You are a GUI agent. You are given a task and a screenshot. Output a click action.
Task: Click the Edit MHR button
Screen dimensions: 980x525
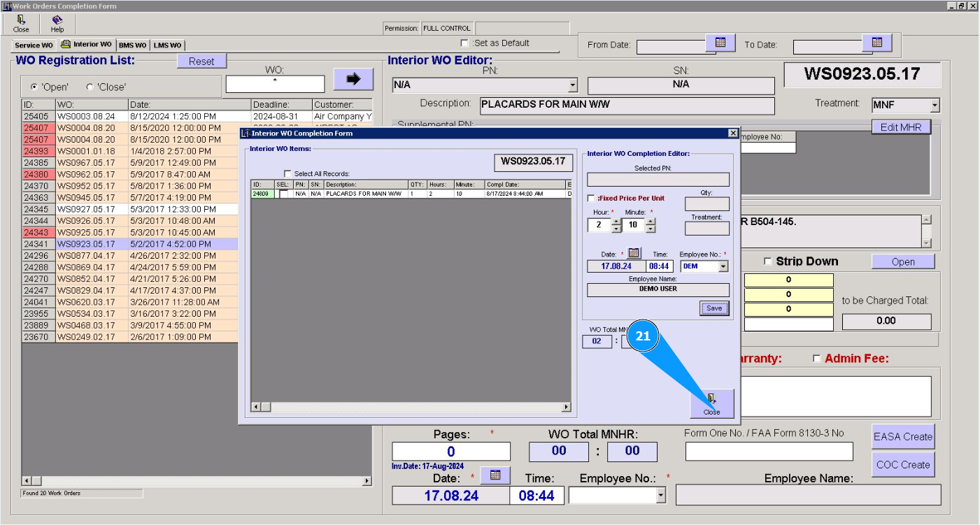901,127
